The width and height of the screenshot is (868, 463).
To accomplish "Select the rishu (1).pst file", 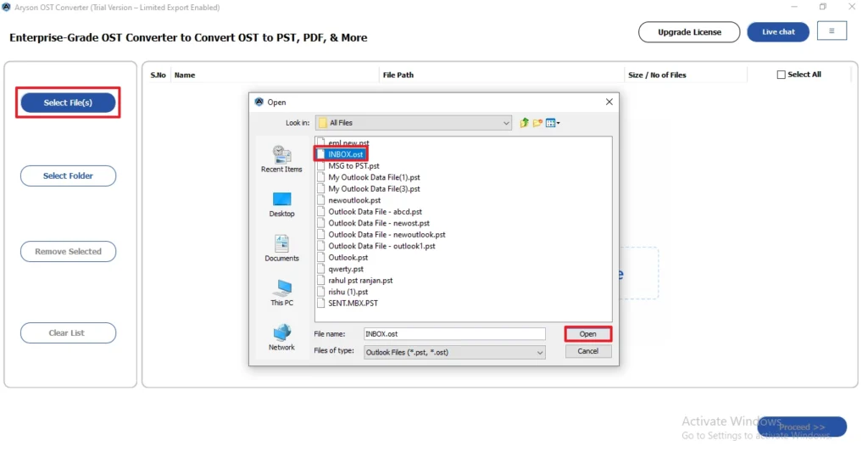I will tap(348, 292).
